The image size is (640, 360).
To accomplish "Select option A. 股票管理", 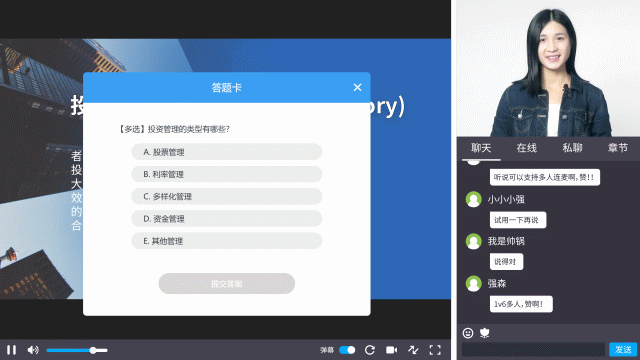I will pos(227,152).
